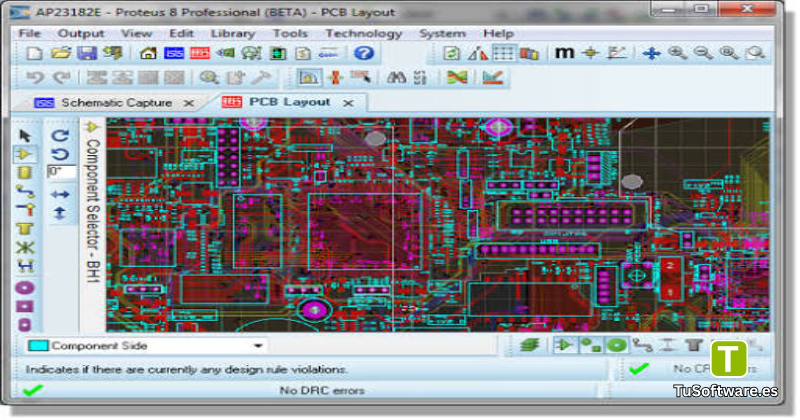The height and width of the screenshot is (420, 800).
Task: Click the Undo arrow icon
Action: [35, 78]
